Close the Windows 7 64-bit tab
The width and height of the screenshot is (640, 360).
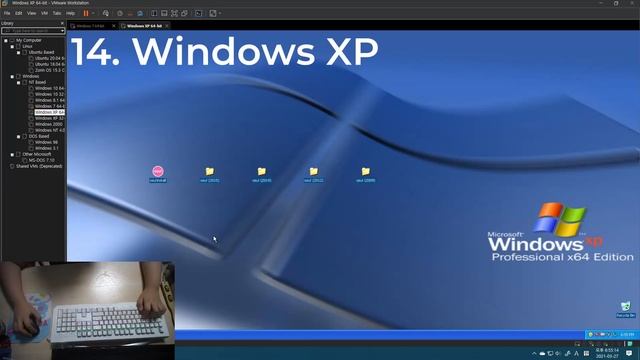(114, 26)
